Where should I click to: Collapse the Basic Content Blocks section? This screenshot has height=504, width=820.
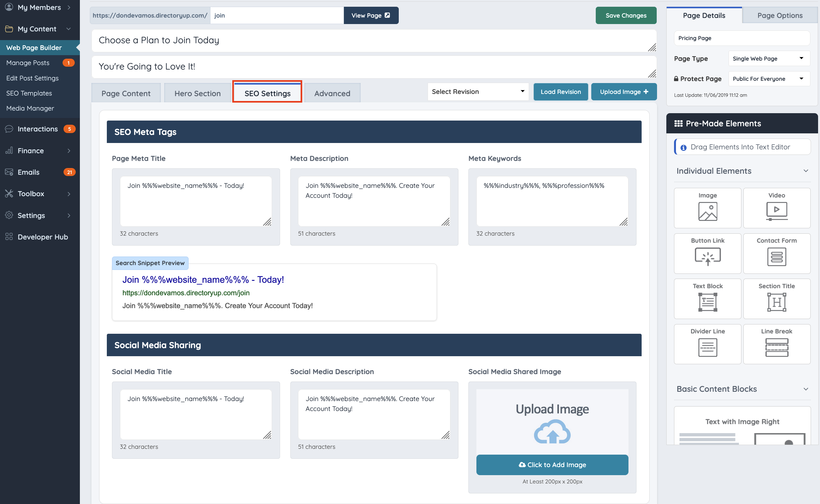[805, 389]
